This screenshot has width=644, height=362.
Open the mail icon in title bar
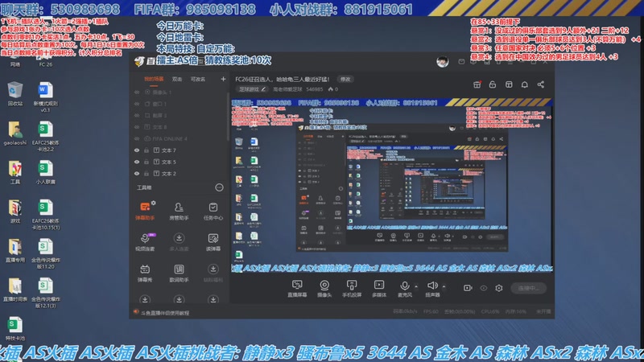tap(461, 62)
